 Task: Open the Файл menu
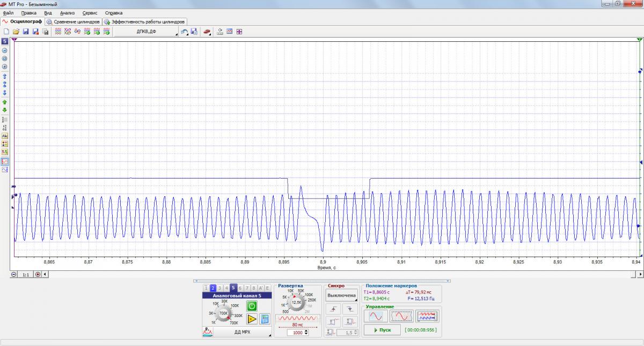[x=8, y=13]
